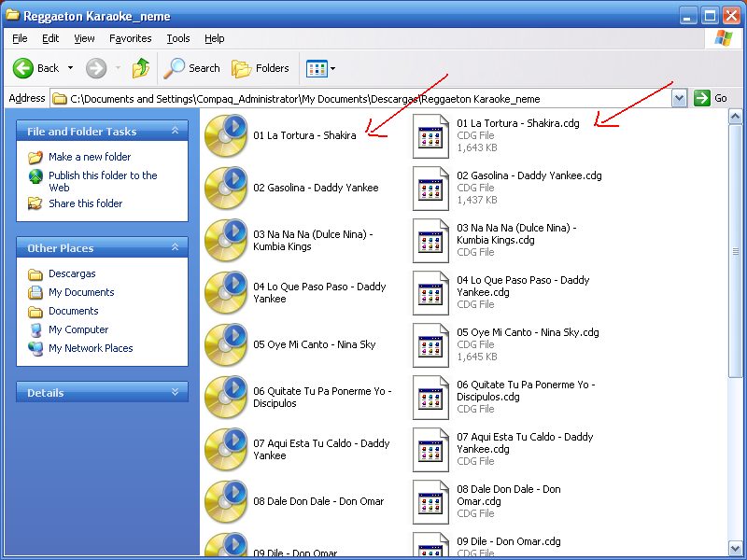Screen dimensions: 747x560
Task: Click the vertical scrollbar thumb
Action: point(735,251)
